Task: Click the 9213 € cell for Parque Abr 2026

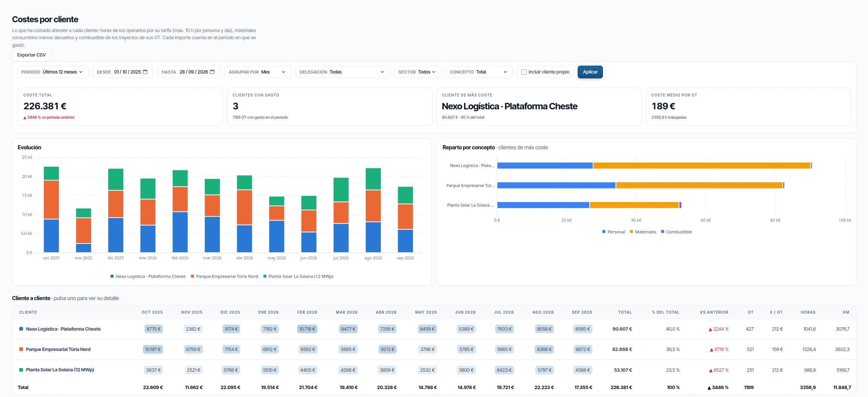Action: 387,349
